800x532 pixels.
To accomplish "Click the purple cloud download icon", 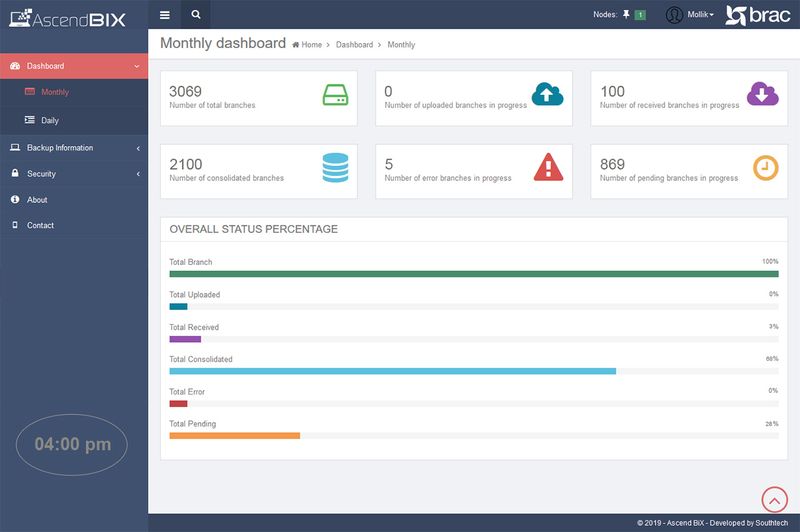I will pos(762,94).
